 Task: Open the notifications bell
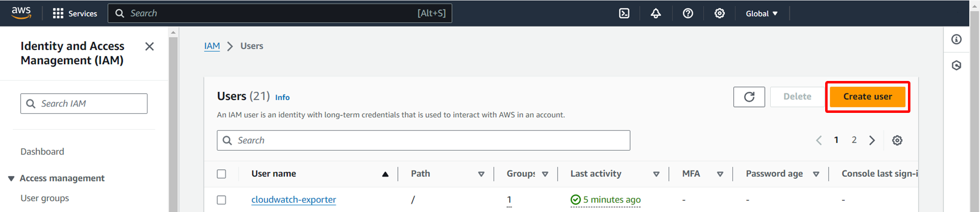click(656, 13)
